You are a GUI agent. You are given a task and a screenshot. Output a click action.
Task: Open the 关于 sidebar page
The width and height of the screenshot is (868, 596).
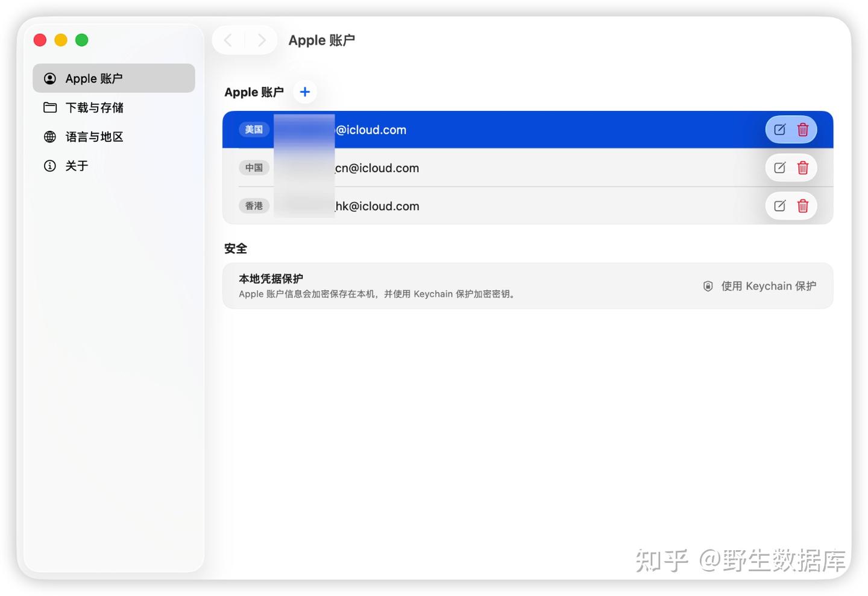click(114, 166)
